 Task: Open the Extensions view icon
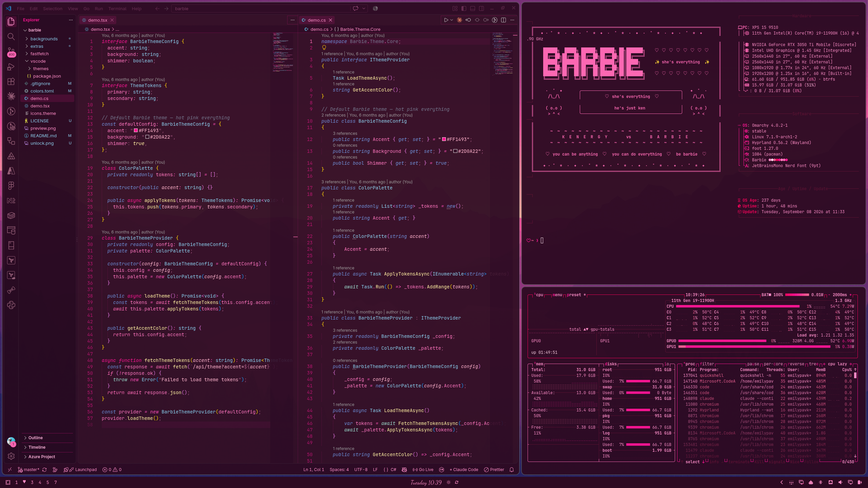[11, 81]
